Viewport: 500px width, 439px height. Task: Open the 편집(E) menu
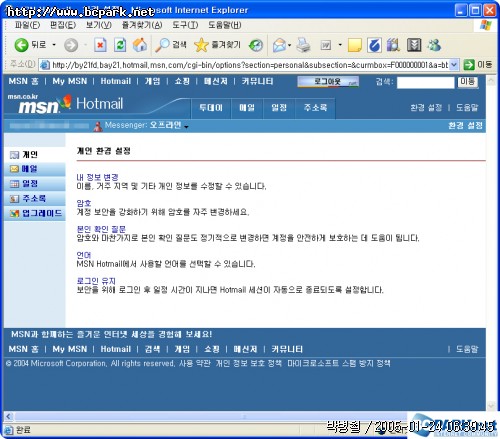click(63, 25)
